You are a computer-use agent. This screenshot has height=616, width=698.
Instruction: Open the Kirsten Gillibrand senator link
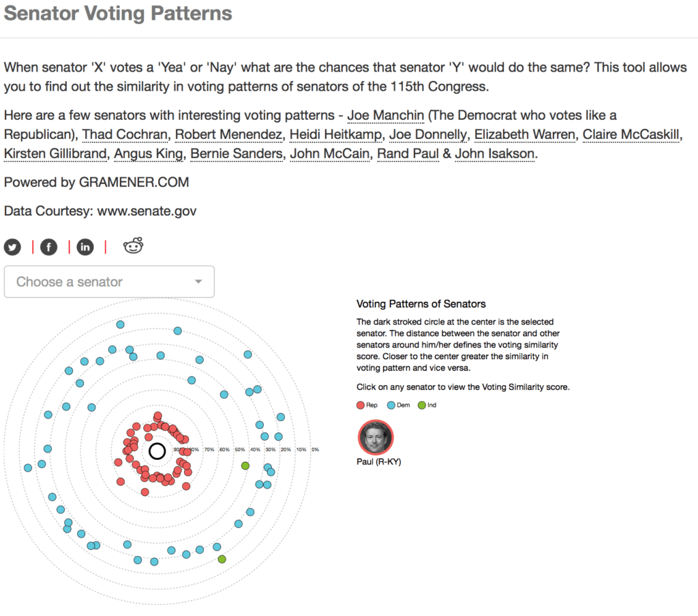tap(55, 154)
